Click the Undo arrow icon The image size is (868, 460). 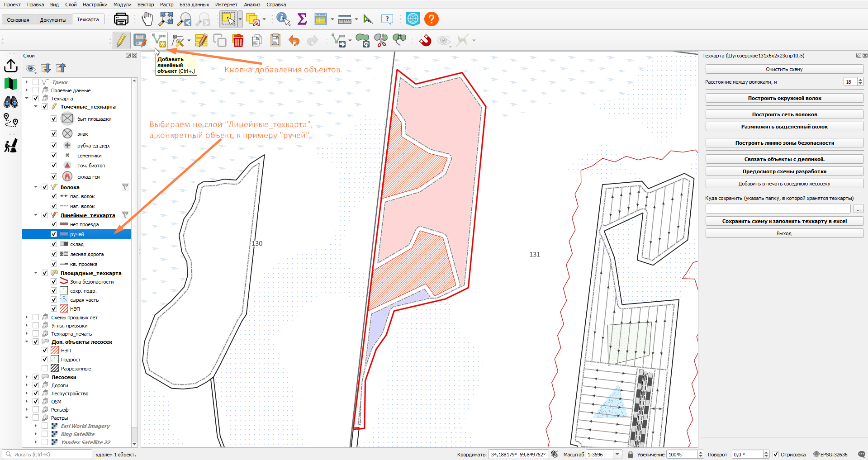point(294,41)
